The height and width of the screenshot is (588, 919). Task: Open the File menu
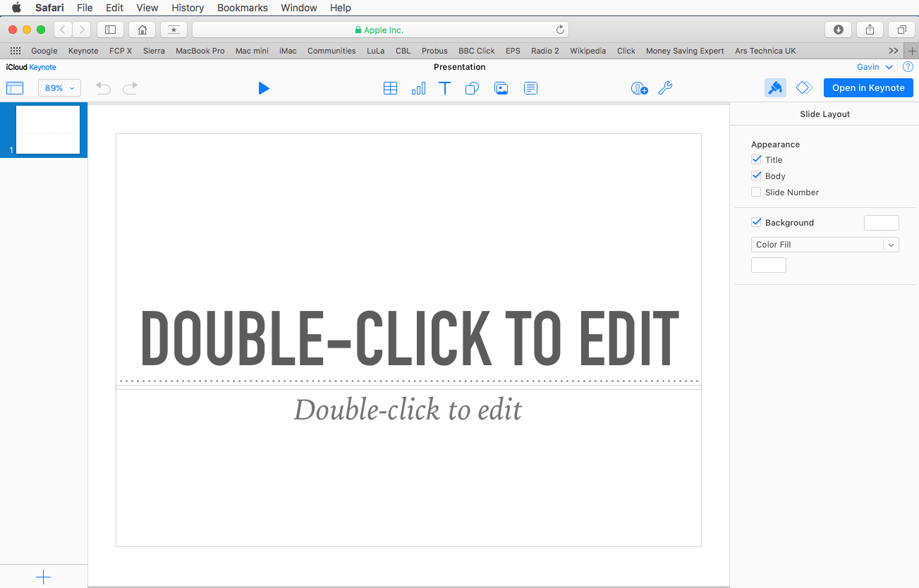click(85, 8)
